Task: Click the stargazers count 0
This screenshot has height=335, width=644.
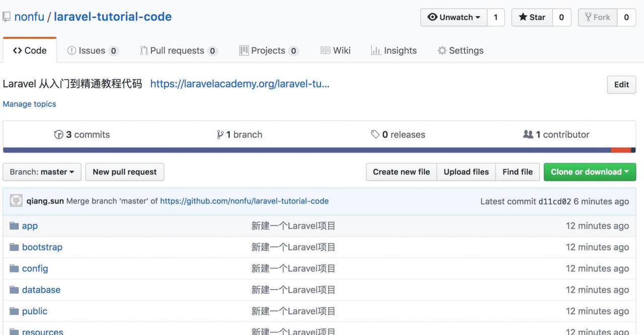Action: point(561,17)
